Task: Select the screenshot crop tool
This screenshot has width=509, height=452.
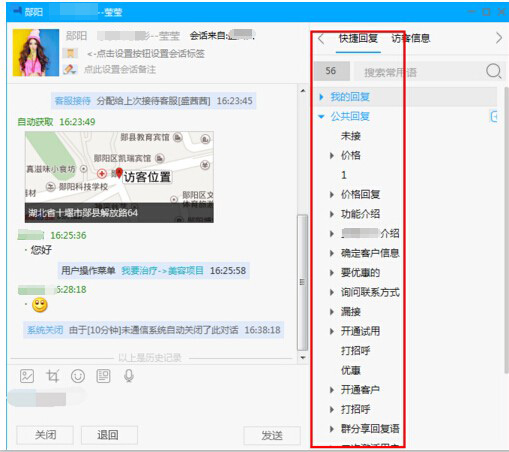Action: (x=53, y=376)
